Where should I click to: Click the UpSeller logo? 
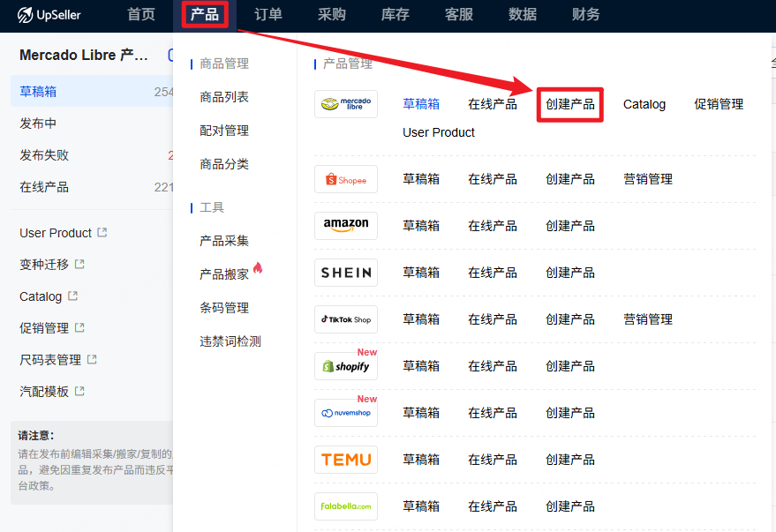pyautogui.click(x=52, y=15)
